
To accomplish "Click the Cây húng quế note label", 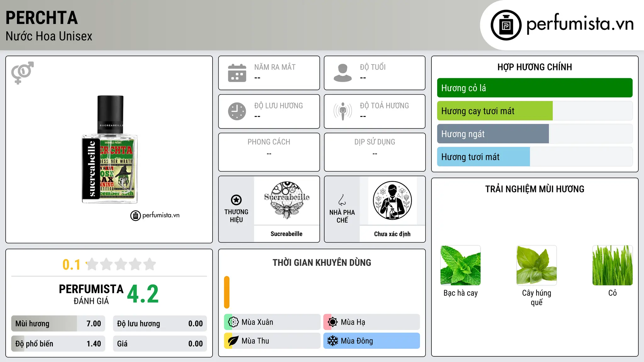I will [536, 298].
